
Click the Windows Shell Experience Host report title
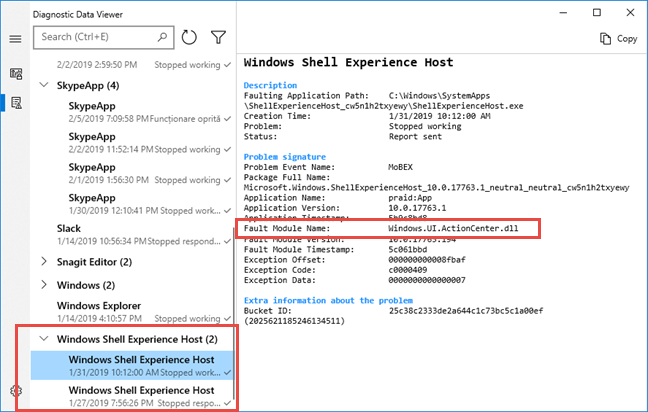pyautogui.click(x=348, y=62)
